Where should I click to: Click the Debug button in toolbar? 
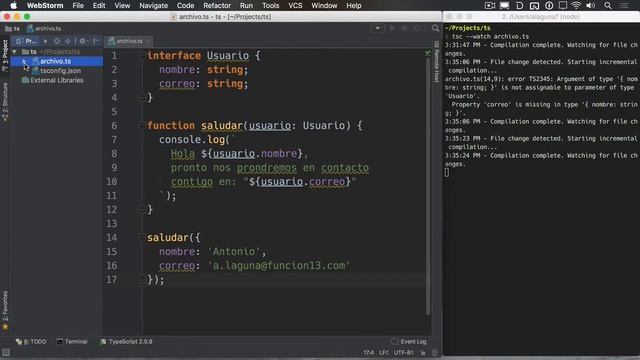point(404,28)
